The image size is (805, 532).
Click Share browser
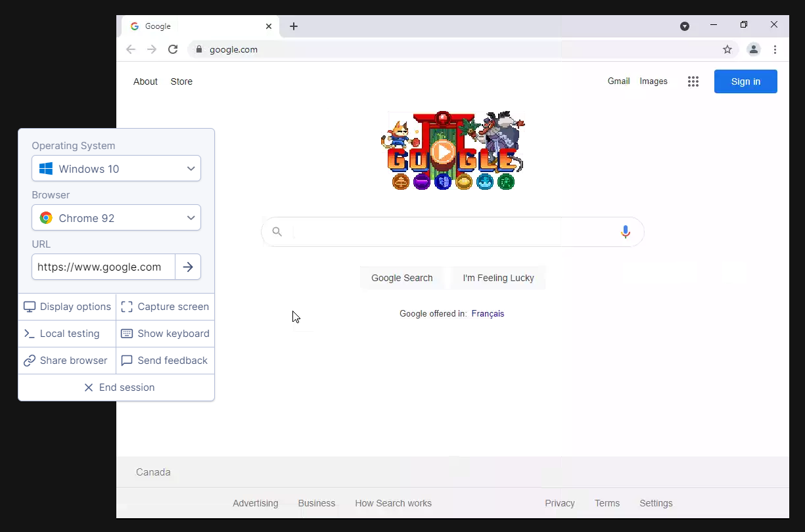click(67, 361)
